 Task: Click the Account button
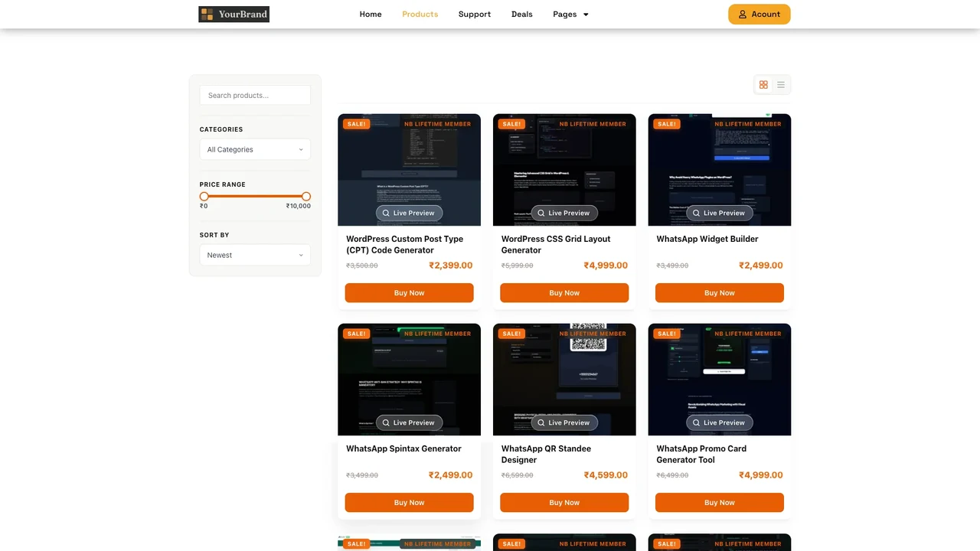(759, 15)
